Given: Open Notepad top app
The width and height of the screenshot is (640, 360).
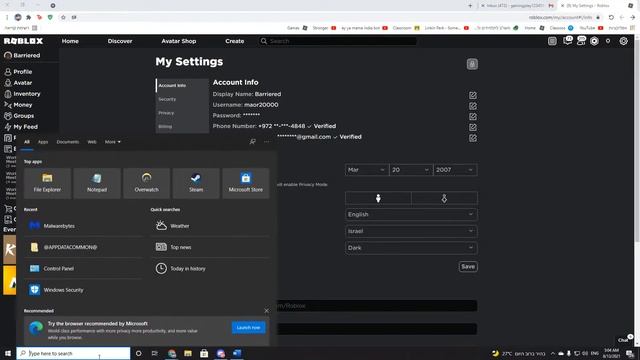Looking at the screenshot, I should 97,183.
